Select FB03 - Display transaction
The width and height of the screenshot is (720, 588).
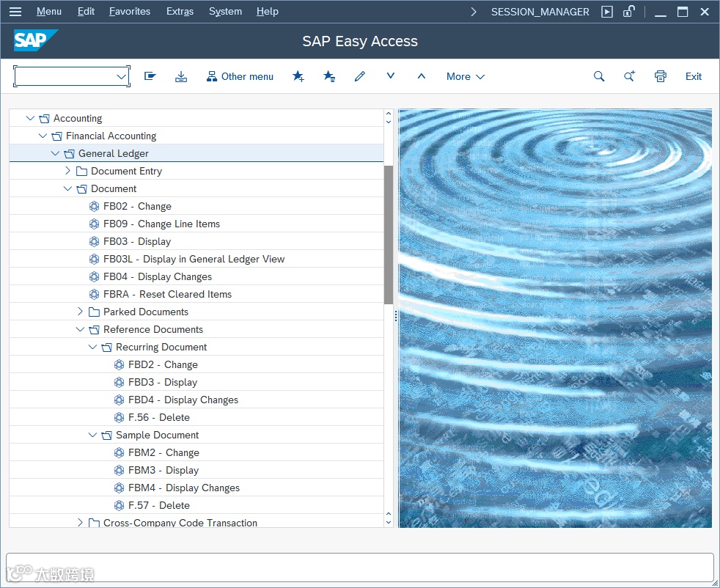(x=137, y=241)
